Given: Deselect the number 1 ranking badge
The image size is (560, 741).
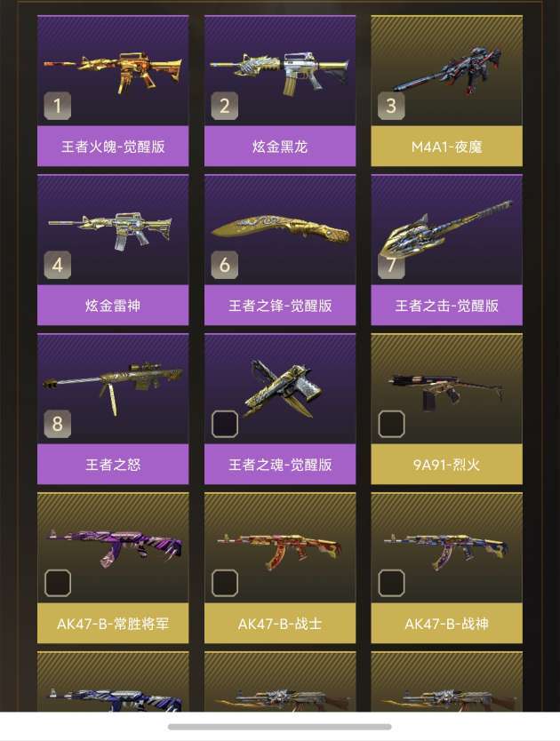Looking at the screenshot, I should click(58, 106).
